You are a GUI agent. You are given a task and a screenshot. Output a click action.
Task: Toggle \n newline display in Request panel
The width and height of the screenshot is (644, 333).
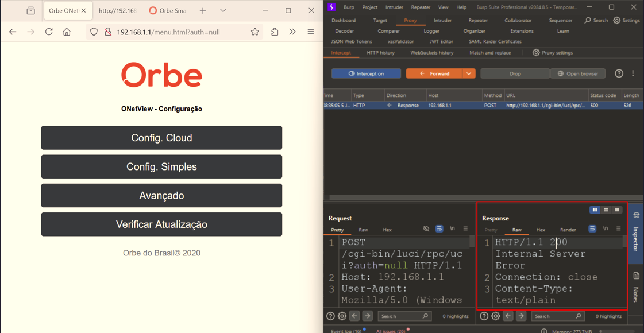pyautogui.click(x=452, y=229)
